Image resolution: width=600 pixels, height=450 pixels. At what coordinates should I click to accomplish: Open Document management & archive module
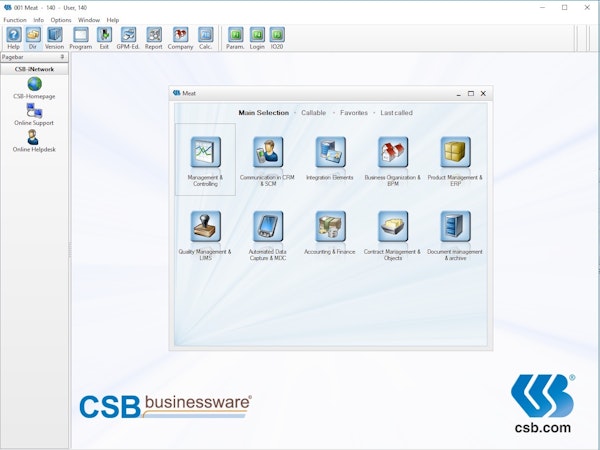[455, 235]
